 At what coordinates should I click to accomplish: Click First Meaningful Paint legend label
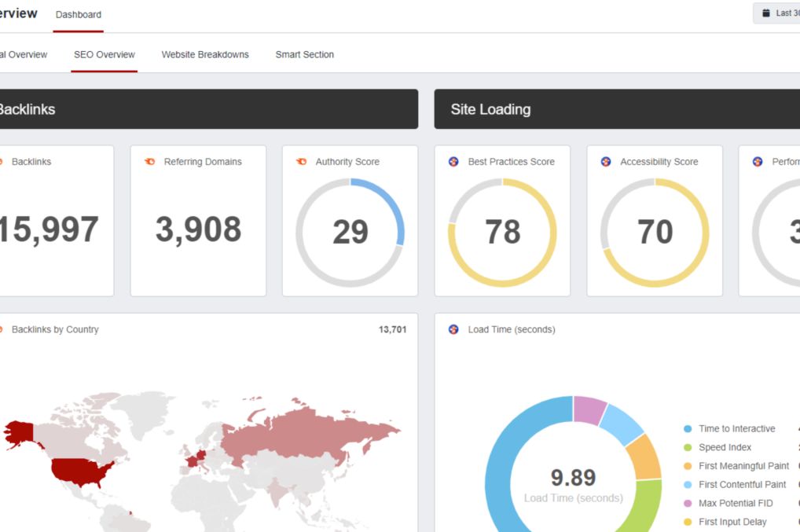click(744, 466)
